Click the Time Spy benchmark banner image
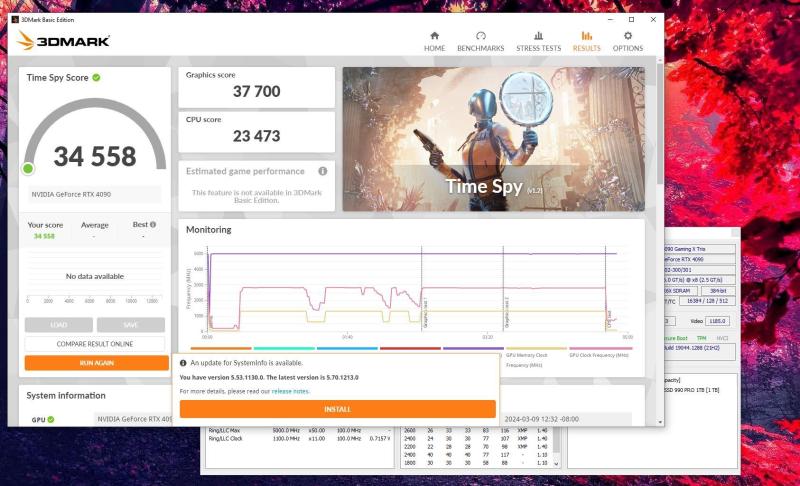The width and height of the screenshot is (800, 486). 493,139
